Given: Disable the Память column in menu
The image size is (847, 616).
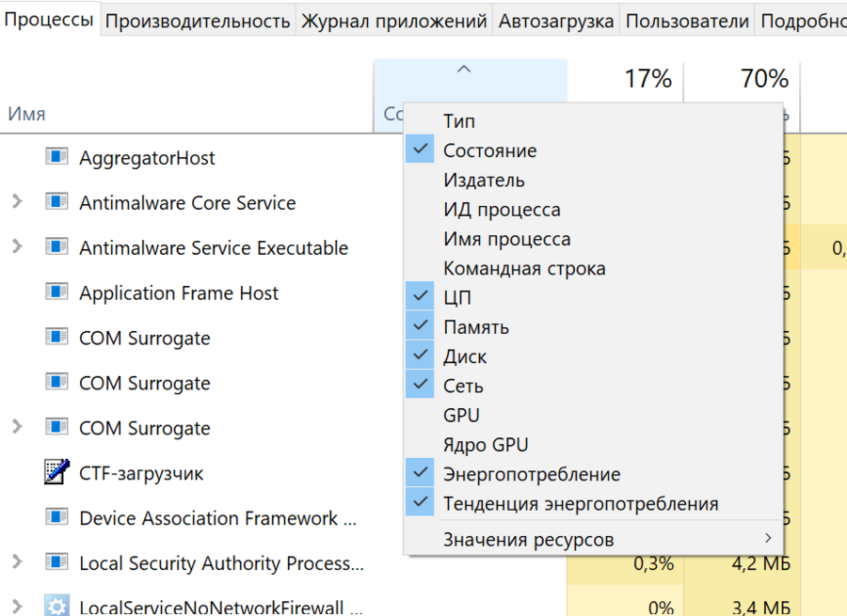Looking at the screenshot, I should [476, 327].
